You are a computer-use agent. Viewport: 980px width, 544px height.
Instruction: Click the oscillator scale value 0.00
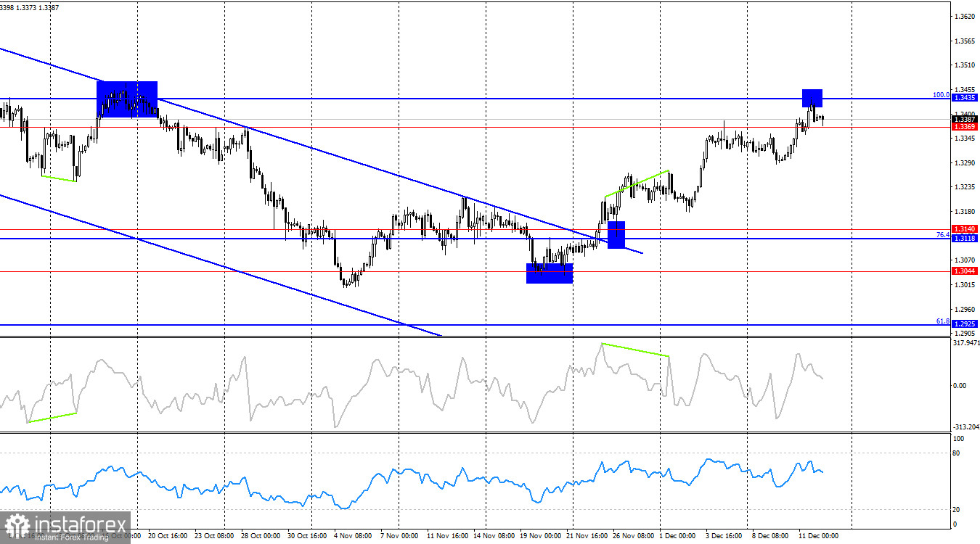click(960, 385)
